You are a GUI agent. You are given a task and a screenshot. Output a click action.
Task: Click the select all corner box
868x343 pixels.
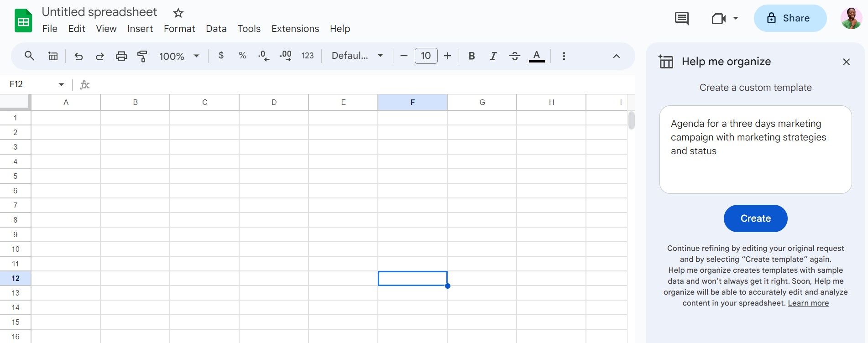click(x=15, y=102)
